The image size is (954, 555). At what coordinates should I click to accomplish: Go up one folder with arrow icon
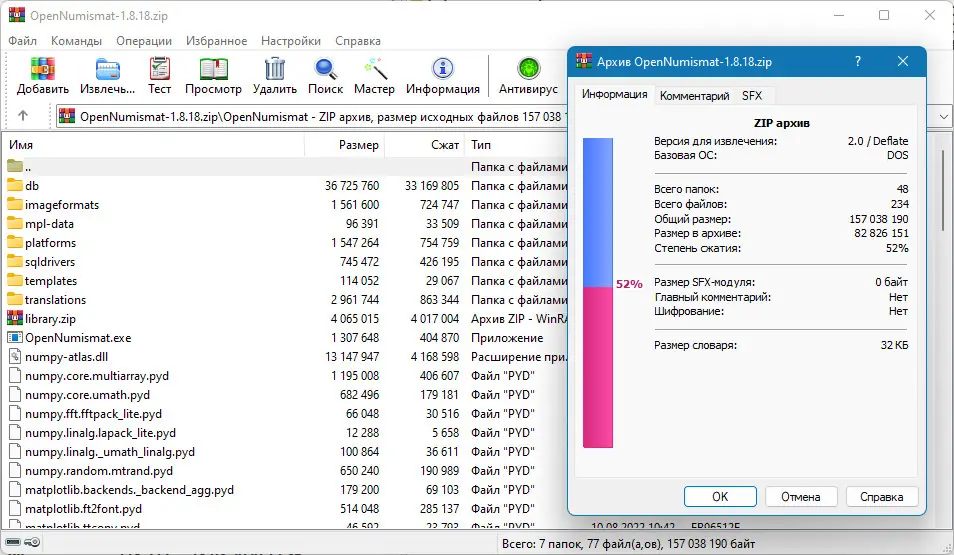tap(23, 116)
